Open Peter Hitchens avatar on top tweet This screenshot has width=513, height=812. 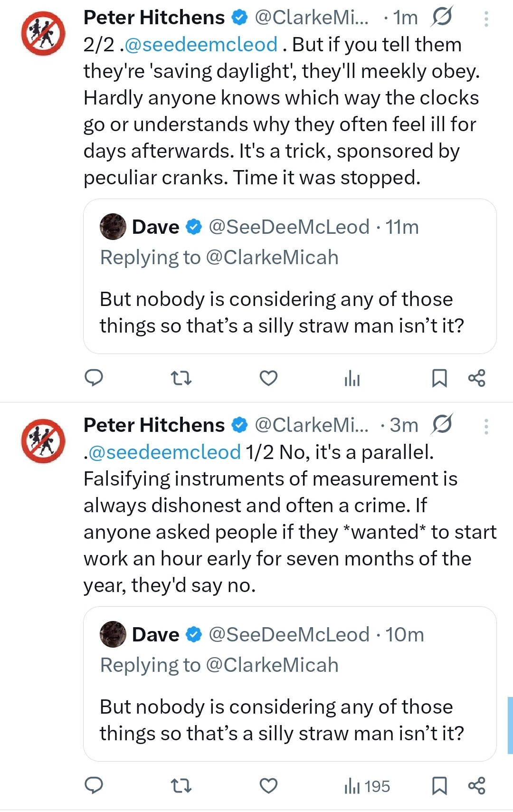tap(43, 33)
